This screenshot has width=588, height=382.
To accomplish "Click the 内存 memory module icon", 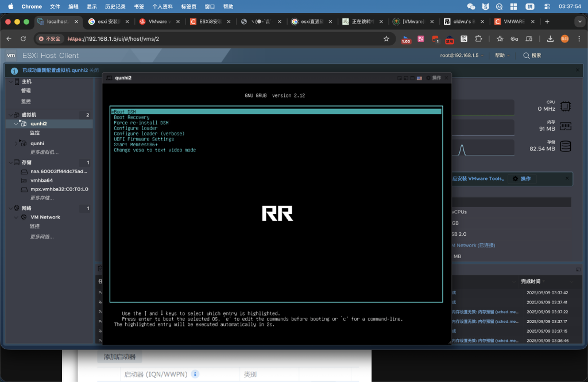I will (566, 126).
